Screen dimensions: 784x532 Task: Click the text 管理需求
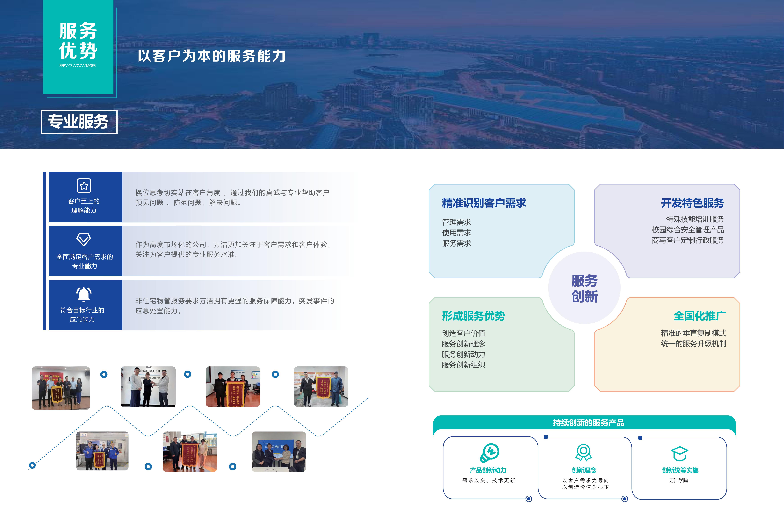[456, 222]
